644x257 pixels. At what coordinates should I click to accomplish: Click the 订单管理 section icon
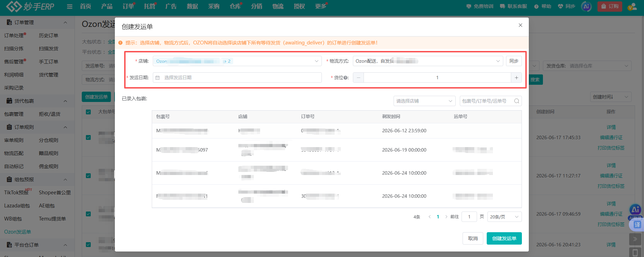(x=9, y=22)
